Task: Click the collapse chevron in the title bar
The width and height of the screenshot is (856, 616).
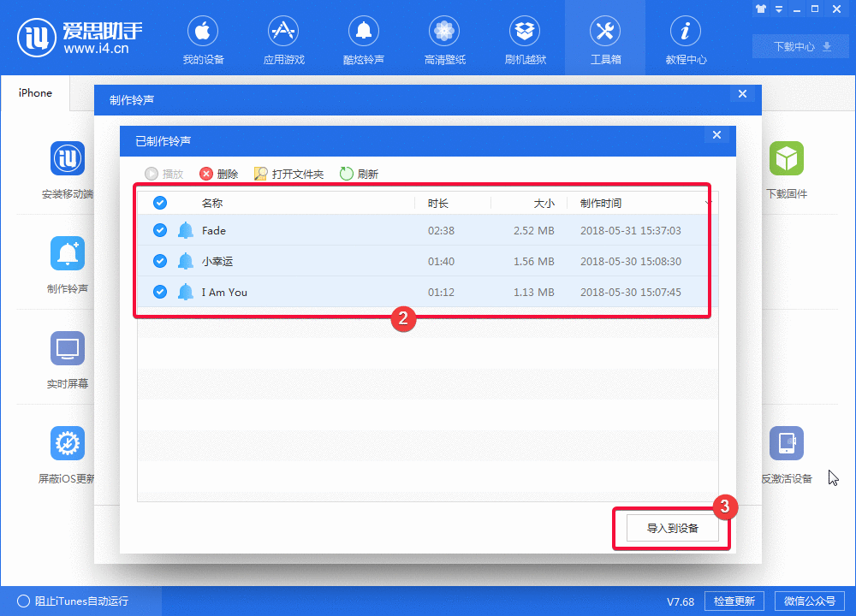Action: (x=777, y=9)
